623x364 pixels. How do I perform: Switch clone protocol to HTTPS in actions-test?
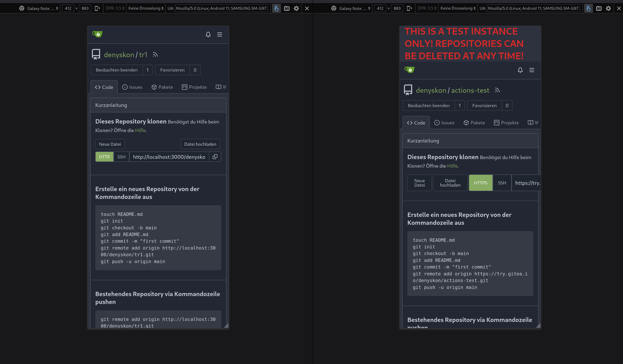pos(481,183)
